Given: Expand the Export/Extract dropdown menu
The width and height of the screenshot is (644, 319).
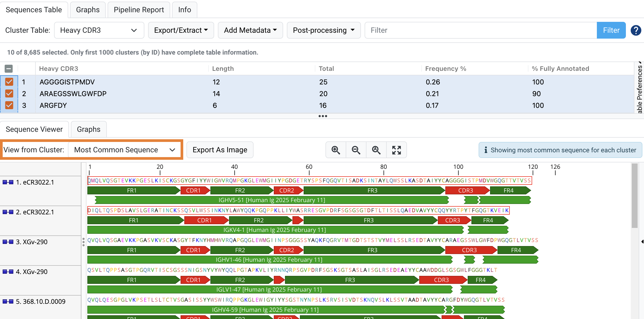Looking at the screenshot, I should click(181, 30).
